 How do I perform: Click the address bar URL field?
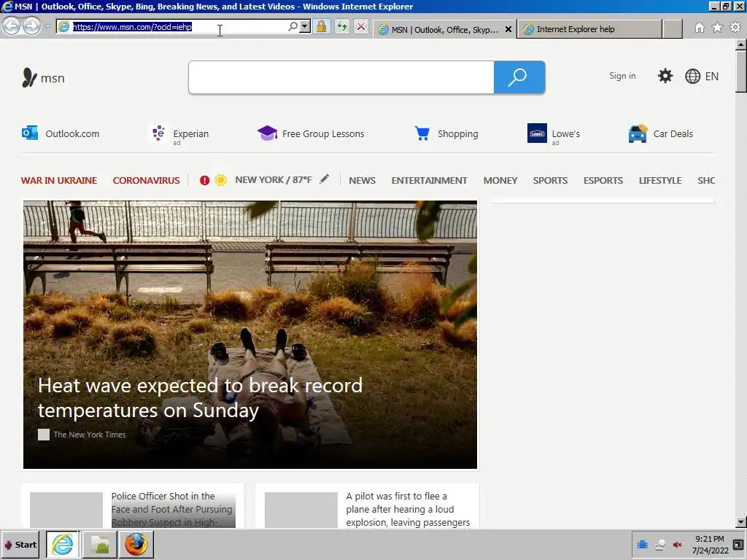coord(171,27)
